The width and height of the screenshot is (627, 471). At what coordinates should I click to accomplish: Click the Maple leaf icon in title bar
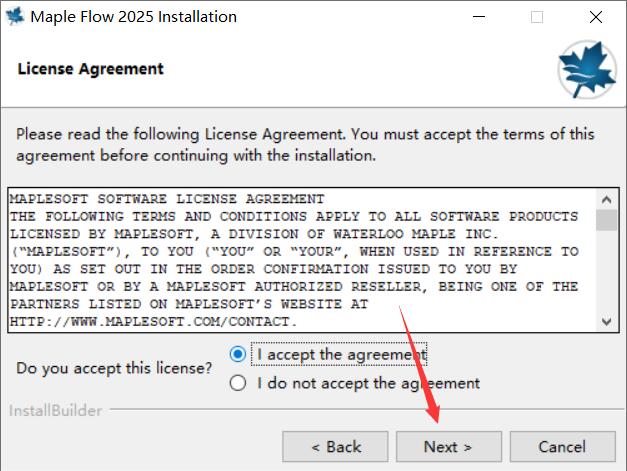[x=14, y=17]
